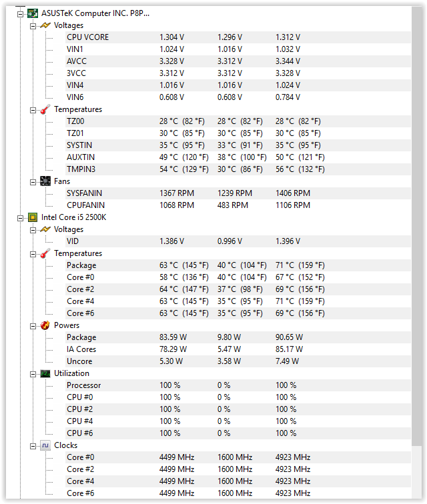Click the Clocks waveform icon

pos(45,445)
